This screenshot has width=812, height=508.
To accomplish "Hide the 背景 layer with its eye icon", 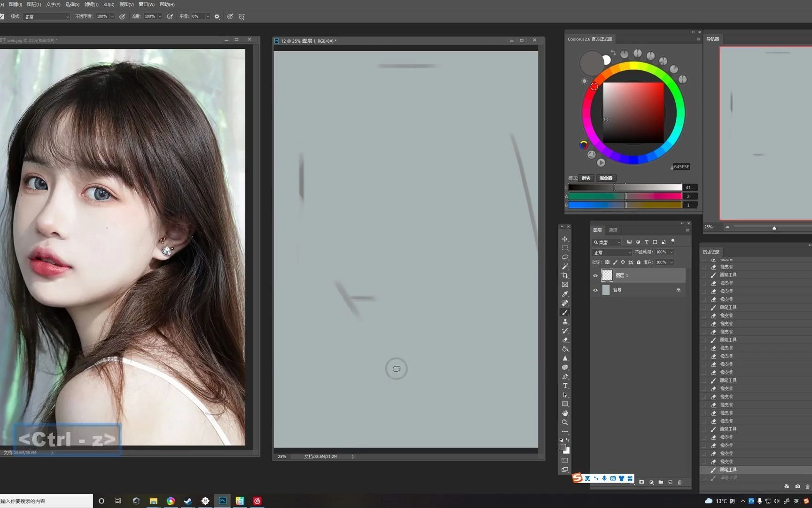I will (595, 290).
